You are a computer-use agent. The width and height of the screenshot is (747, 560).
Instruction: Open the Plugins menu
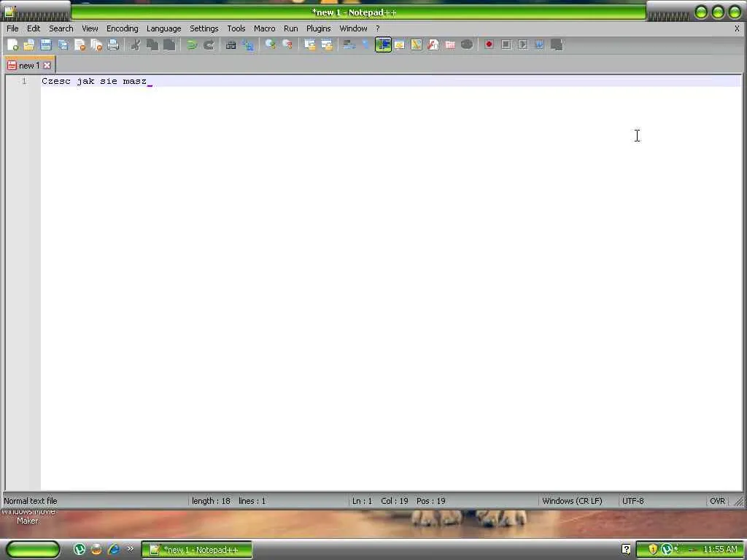(318, 28)
